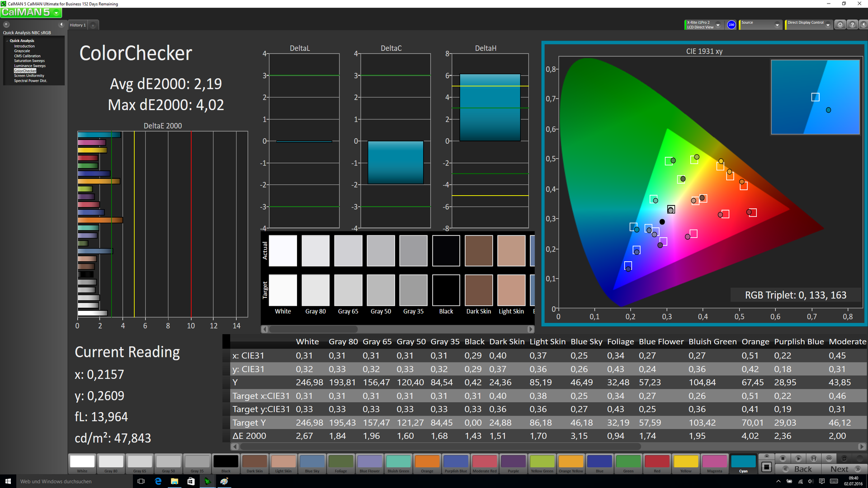Expand the X-Rite i1Pro 2 meter dropdown
The image size is (868, 488).
point(718,25)
